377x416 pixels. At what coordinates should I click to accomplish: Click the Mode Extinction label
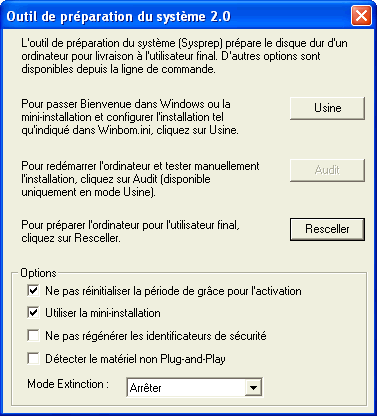coord(68,384)
